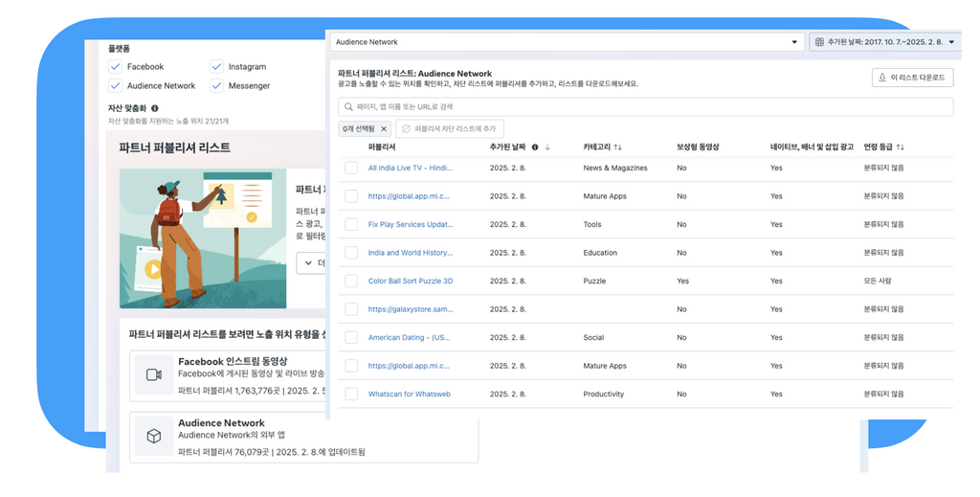Screen dimensions: 980x497
Task: Sort by 추가된 날짜 using the down arrow
Action: (547, 147)
